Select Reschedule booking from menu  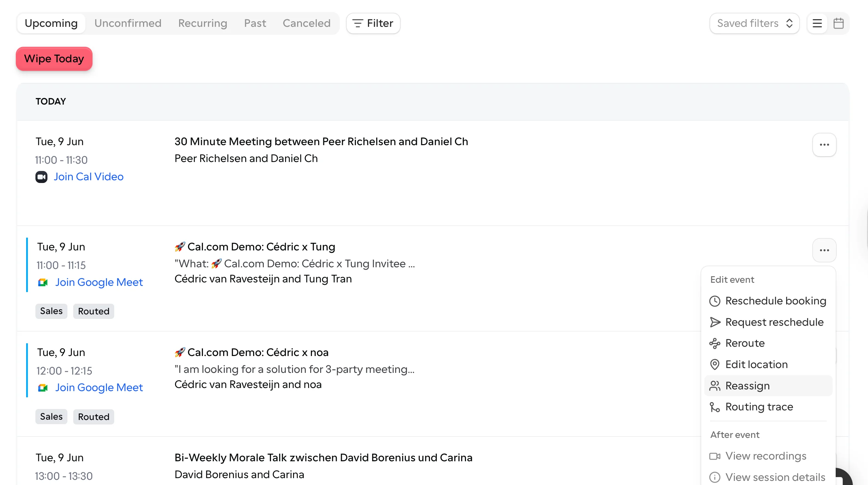pyautogui.click(x=768, y=301)
